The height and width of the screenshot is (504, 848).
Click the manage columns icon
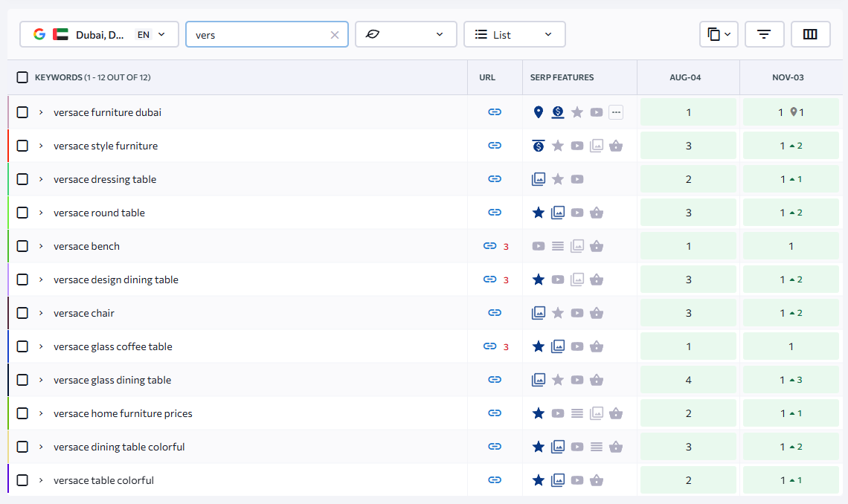810,33
